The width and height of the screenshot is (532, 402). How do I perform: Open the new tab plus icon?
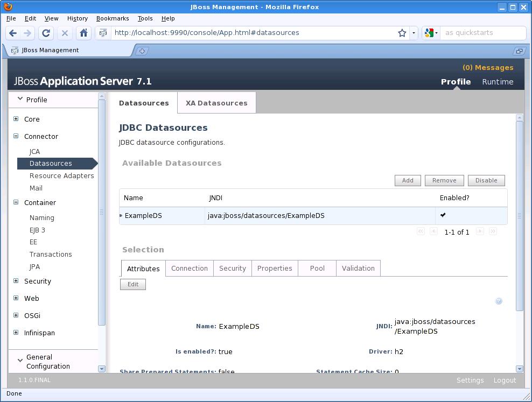pos(142,51)
